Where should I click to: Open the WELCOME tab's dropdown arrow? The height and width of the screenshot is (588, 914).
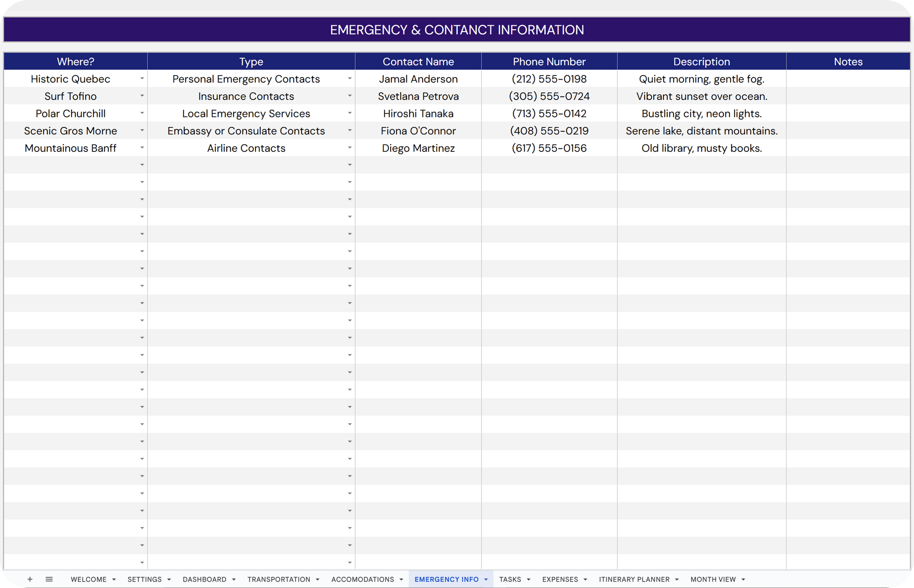114,580
